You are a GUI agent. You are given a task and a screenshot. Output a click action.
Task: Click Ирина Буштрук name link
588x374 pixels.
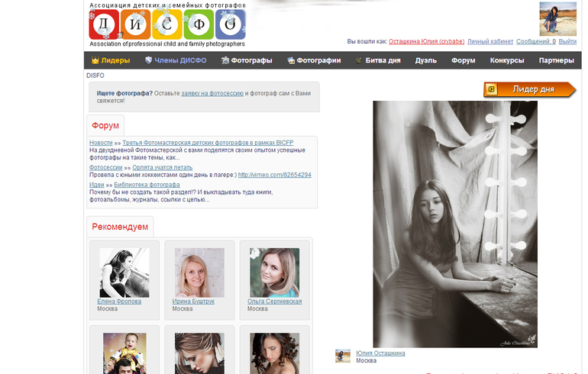pyautogui.click(x=193, y=301)
